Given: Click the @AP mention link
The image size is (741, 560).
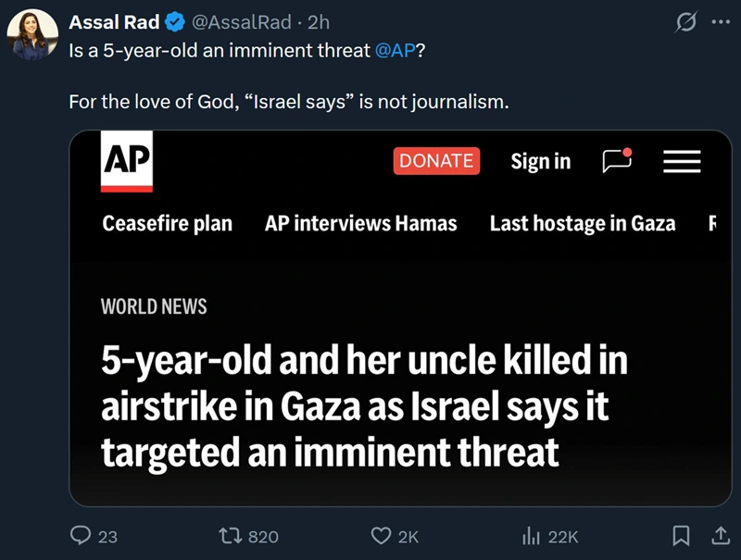Looking at the screenshot, I should [396, 50].
